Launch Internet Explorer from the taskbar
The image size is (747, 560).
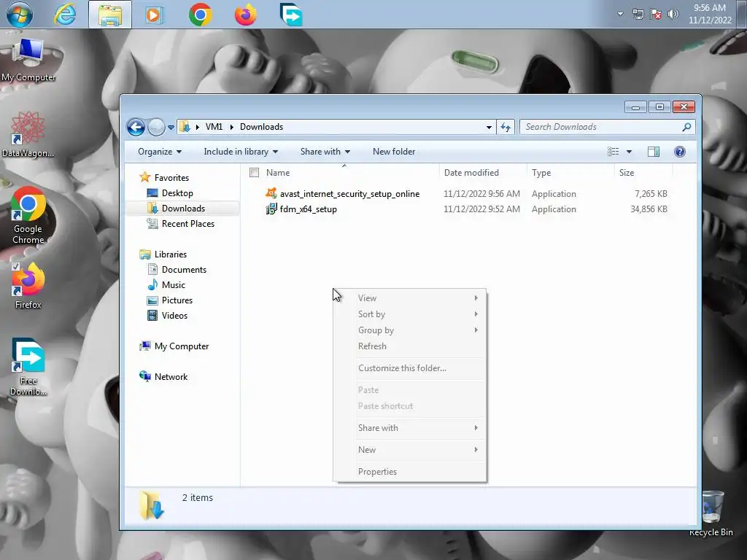pos(65,15)
